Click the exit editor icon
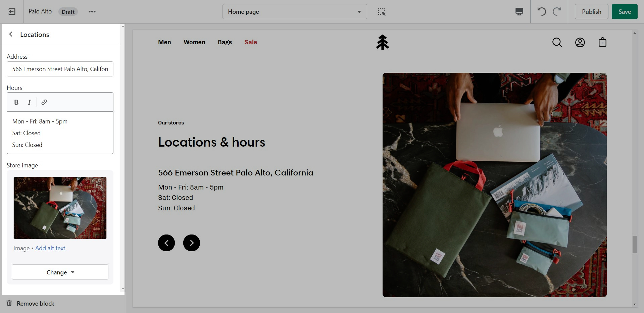Image resolution: width=644 pixels, height=313 pixels. (12, 12)
